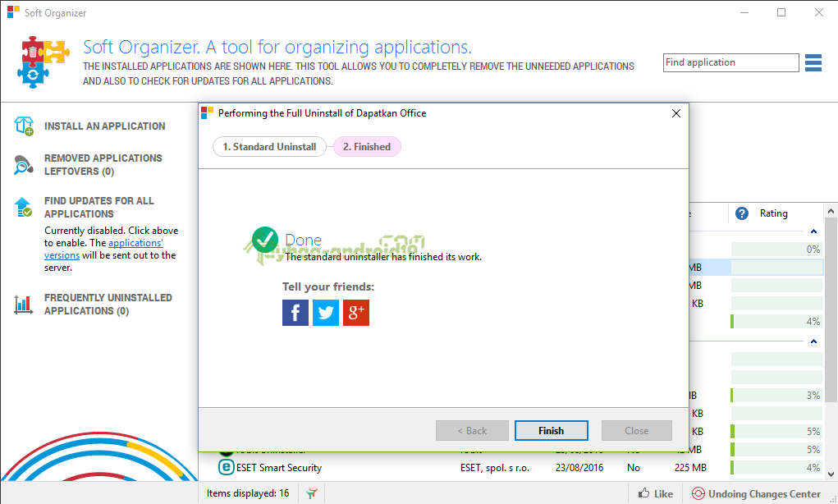838x504 pixels.
Task: Click the ESET Smart Security app icon
Action: pos(226,467)
